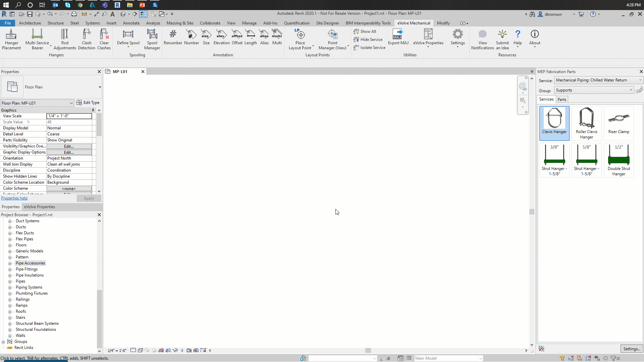Click Place Layout Point tool
Image resolution: width=644 pixels, height=362 pixels.
tap(300, 39)
